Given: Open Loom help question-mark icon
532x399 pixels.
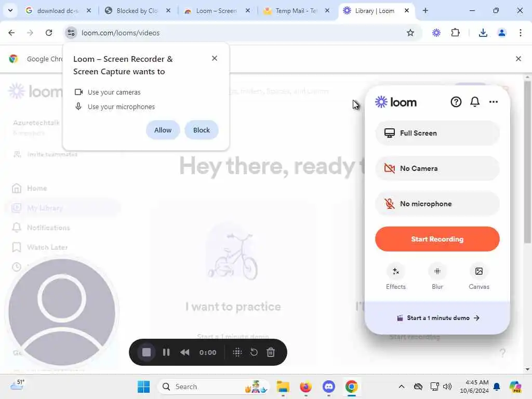Looking at the screenshot, I should [x=456, y=102].
